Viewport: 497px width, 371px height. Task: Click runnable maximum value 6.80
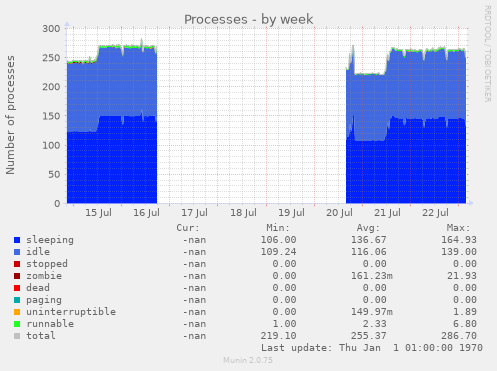click(465, 324)
